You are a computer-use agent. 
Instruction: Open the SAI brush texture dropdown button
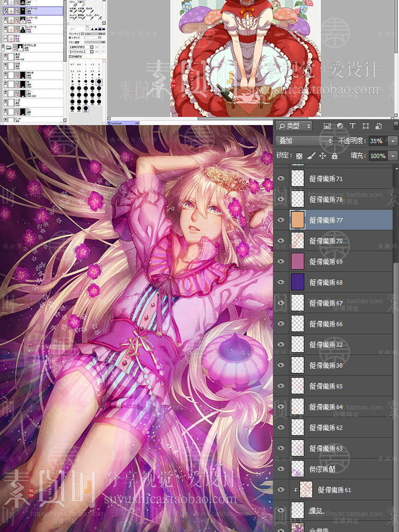(92, 52)
